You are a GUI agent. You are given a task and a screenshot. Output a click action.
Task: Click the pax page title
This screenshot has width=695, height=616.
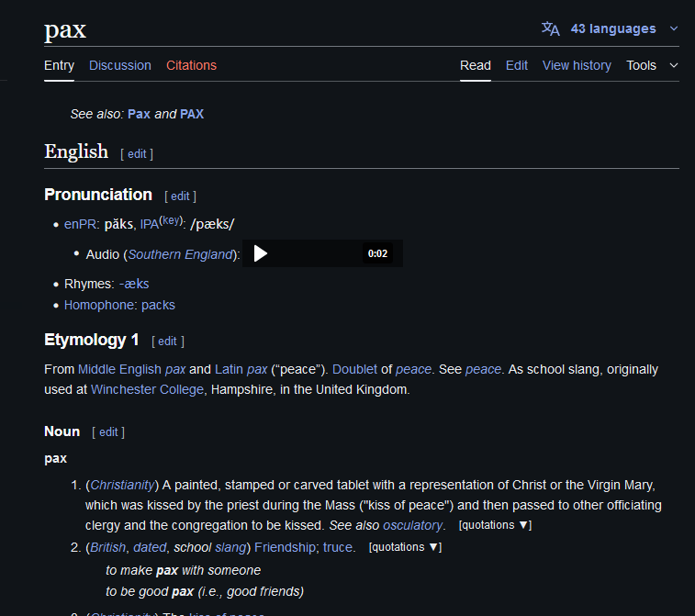(x=65, y=30)
